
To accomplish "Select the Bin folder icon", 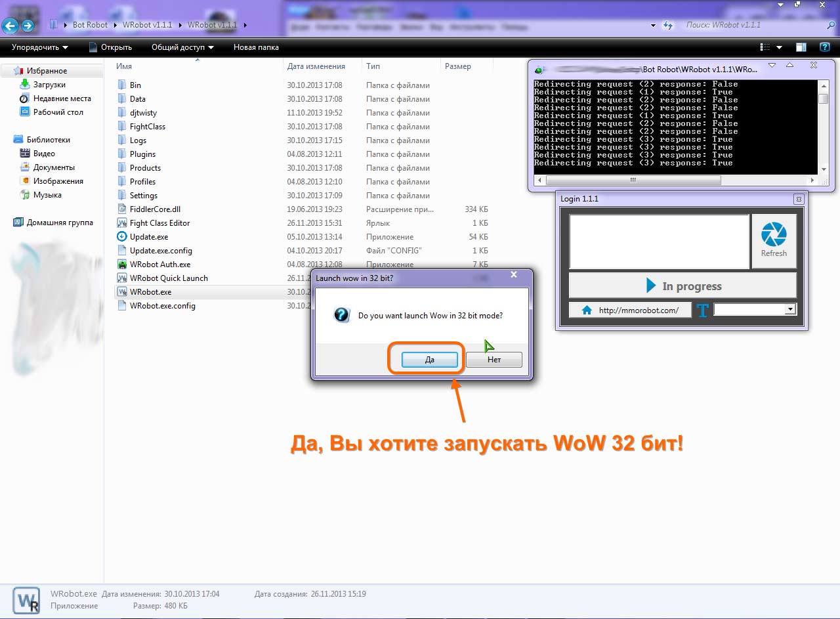I will [121, 85].
